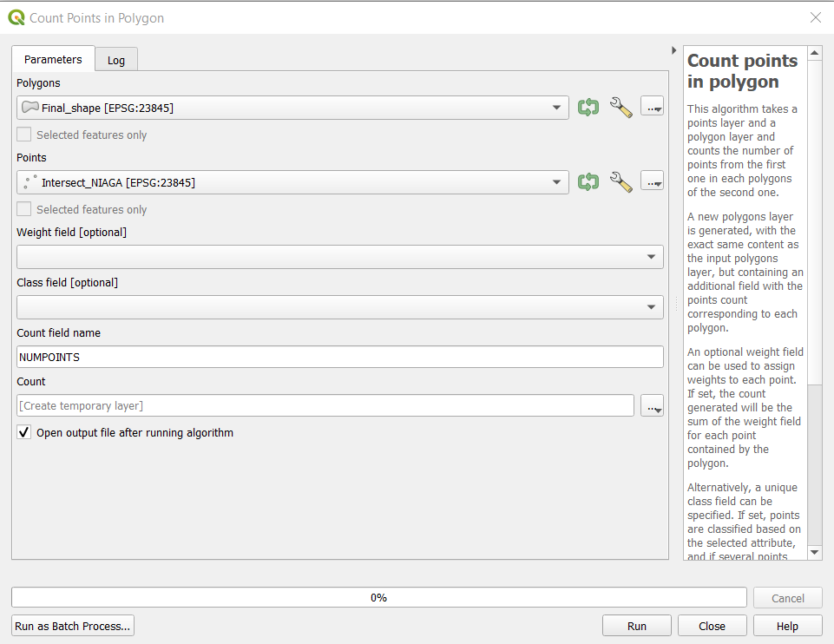834x644 pixels.
Task: Click Run as Batch Process button
Action: (73, 626)
